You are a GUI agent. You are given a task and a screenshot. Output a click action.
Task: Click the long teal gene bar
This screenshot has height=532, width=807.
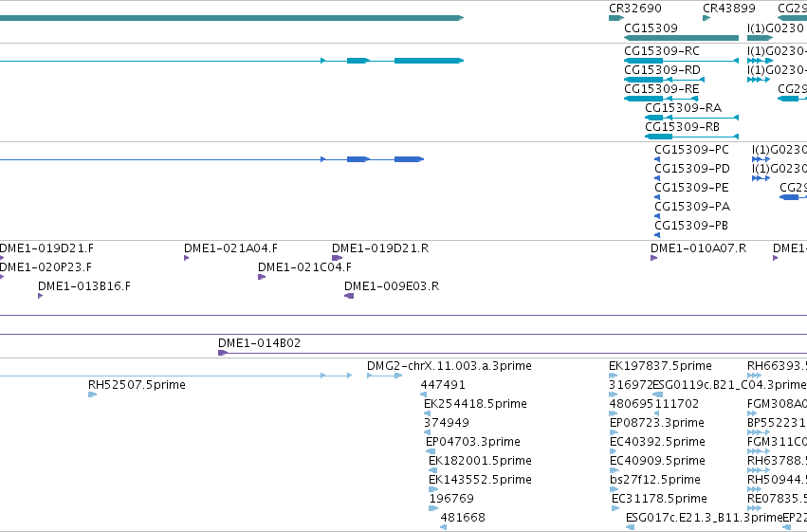click(x=231, y=18)
